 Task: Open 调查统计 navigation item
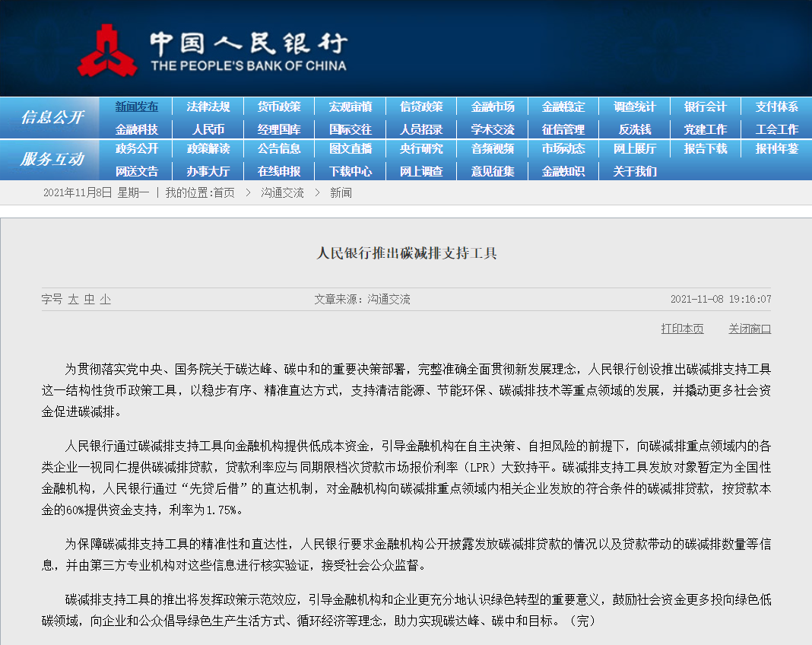click(x=635, y=106)
